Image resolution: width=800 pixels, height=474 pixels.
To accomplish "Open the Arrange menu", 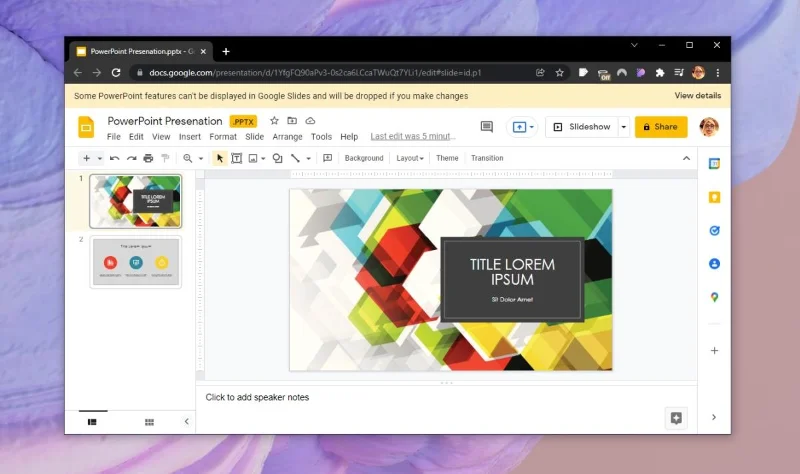I will click(x=287, y=137).
